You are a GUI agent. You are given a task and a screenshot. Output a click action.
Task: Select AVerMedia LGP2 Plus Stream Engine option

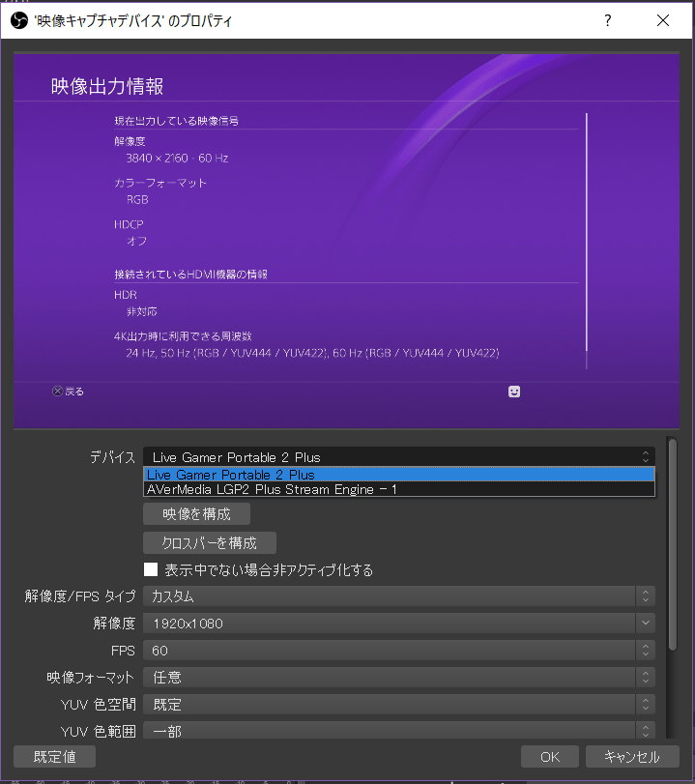click(399, 489)
